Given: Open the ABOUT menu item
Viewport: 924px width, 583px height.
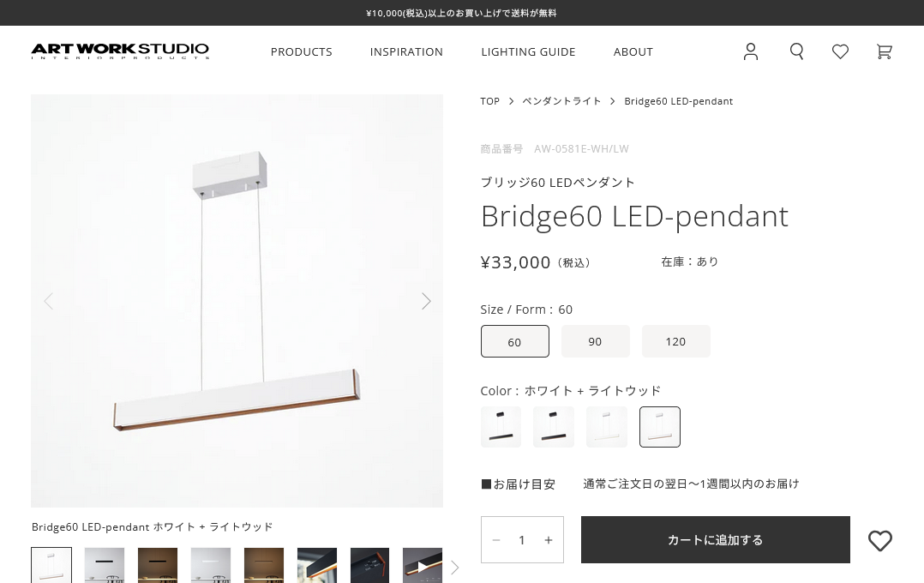Looking at the screenshot, I should [633, 51].
